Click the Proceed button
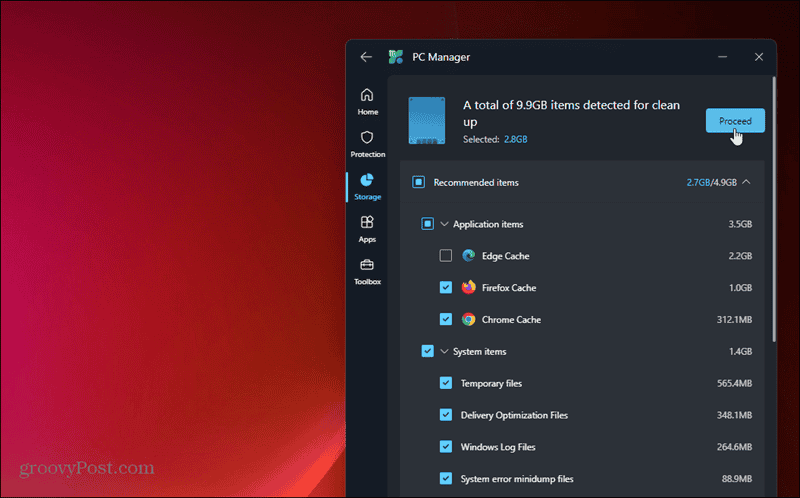The height and width of the screenshot is (498, 800). coord(735,121)
